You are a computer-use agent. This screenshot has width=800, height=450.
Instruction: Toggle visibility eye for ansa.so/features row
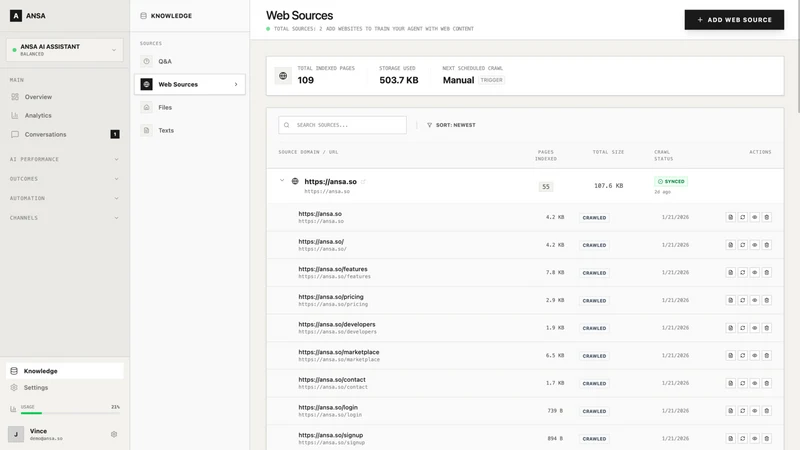tap(755, 272)
